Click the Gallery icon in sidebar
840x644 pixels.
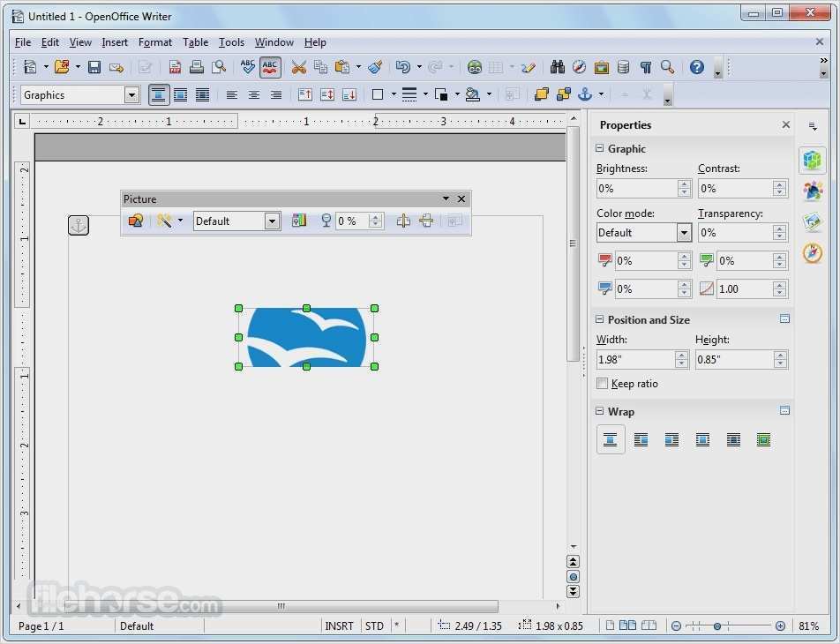tap(813, 222)
